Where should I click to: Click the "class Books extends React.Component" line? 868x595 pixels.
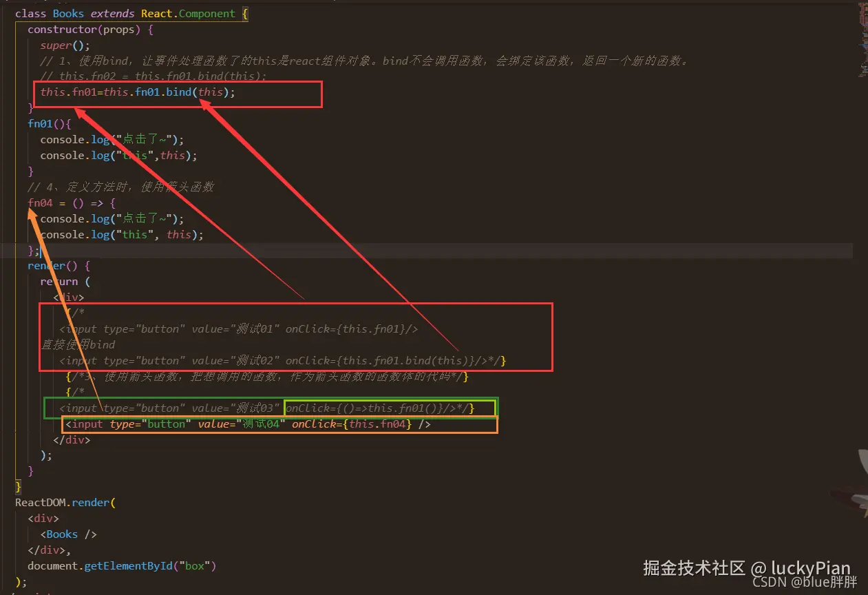point(131,13)
